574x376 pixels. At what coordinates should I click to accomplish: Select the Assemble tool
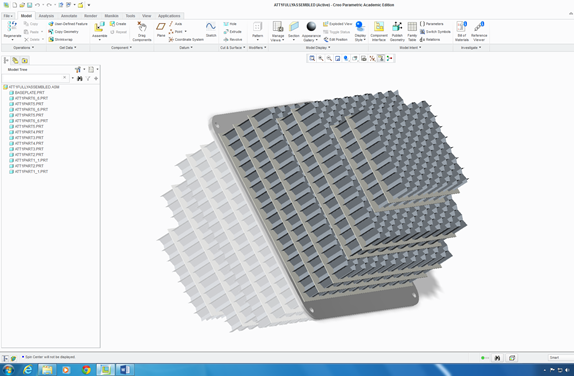(100, 27)
